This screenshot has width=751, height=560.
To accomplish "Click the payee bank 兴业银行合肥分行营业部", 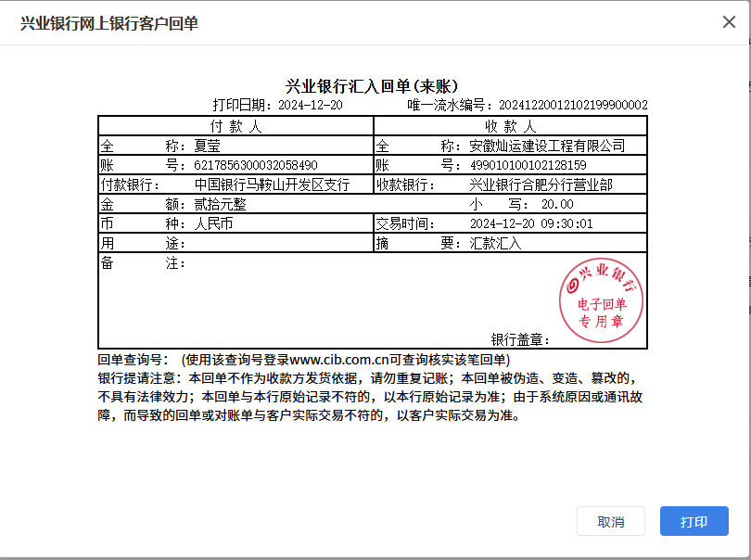I will click(x=541, y=185).
